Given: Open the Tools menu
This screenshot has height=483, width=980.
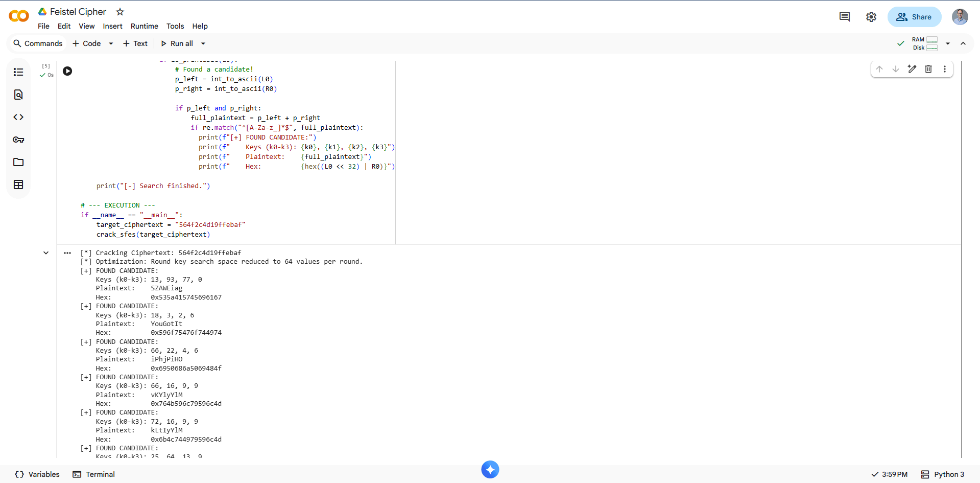Looking at the screenshot, I should pyautogui.click(x=175, y=26).
